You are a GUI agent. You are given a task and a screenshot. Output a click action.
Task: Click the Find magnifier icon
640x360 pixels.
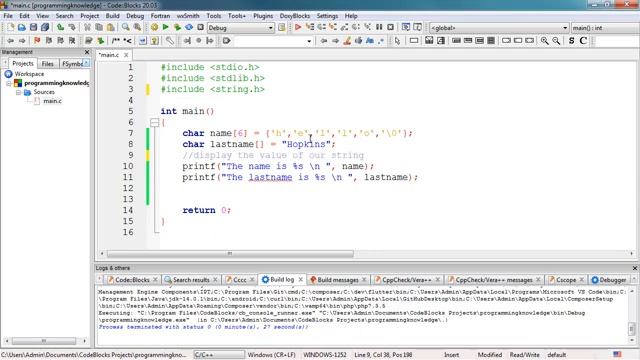(x=126, y=27)
